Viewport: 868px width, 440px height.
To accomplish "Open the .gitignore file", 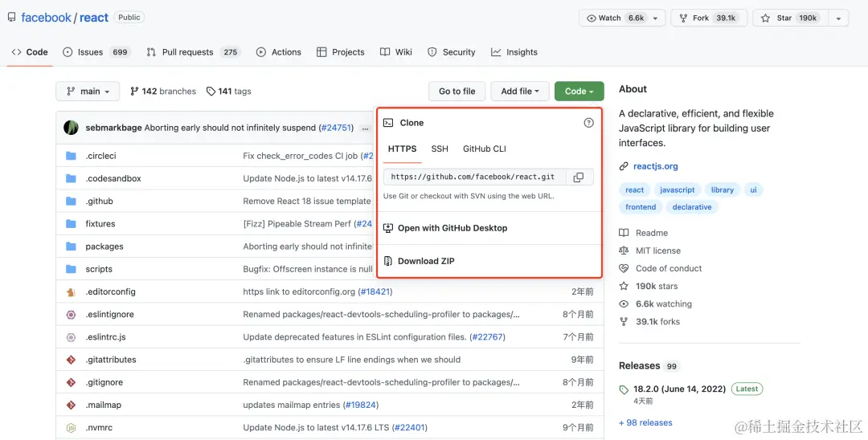I will tap(104, 382).
